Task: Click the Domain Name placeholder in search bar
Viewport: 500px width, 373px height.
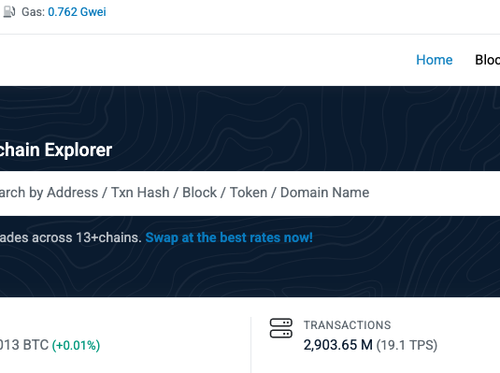Action: tap(325, 193)
